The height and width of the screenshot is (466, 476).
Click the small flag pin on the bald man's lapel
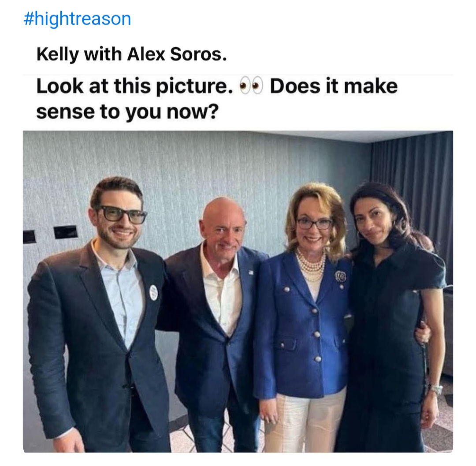click(x=251, y=272)
